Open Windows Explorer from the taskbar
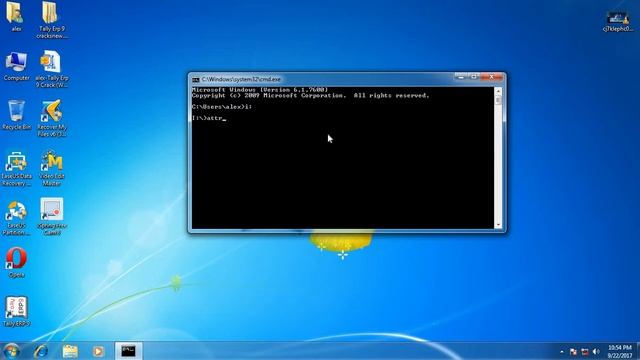Screen dimensions: 640x360 (x=70, y=351)
